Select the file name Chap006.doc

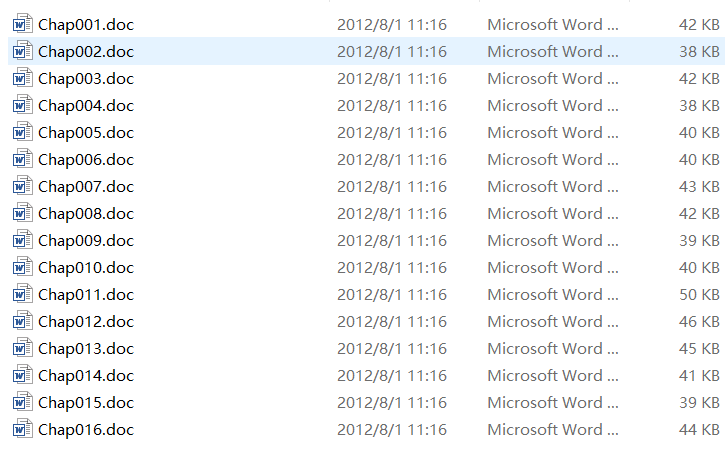point(86,160)
